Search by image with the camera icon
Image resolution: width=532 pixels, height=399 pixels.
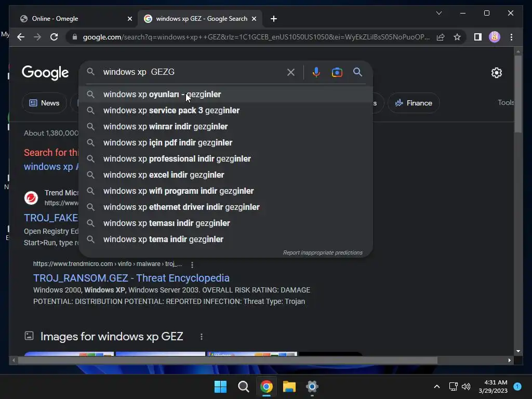pos(337,72)
